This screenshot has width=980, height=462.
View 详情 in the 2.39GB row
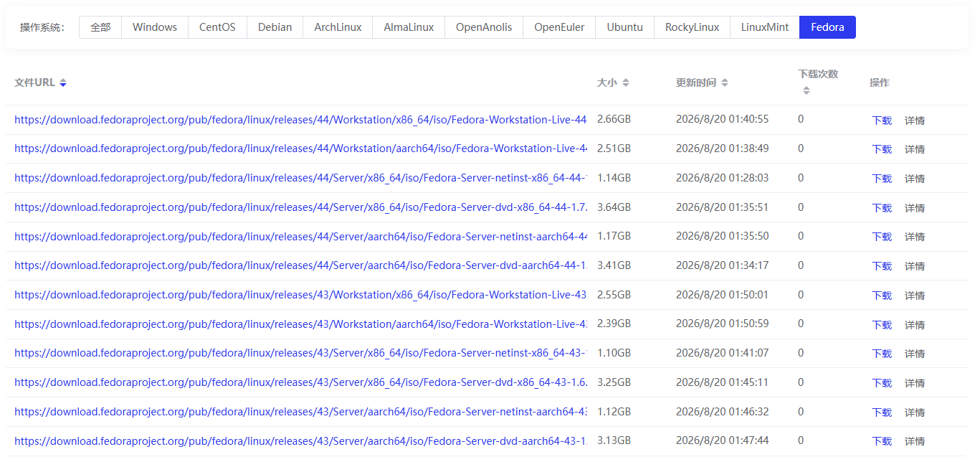pos(915,325)
